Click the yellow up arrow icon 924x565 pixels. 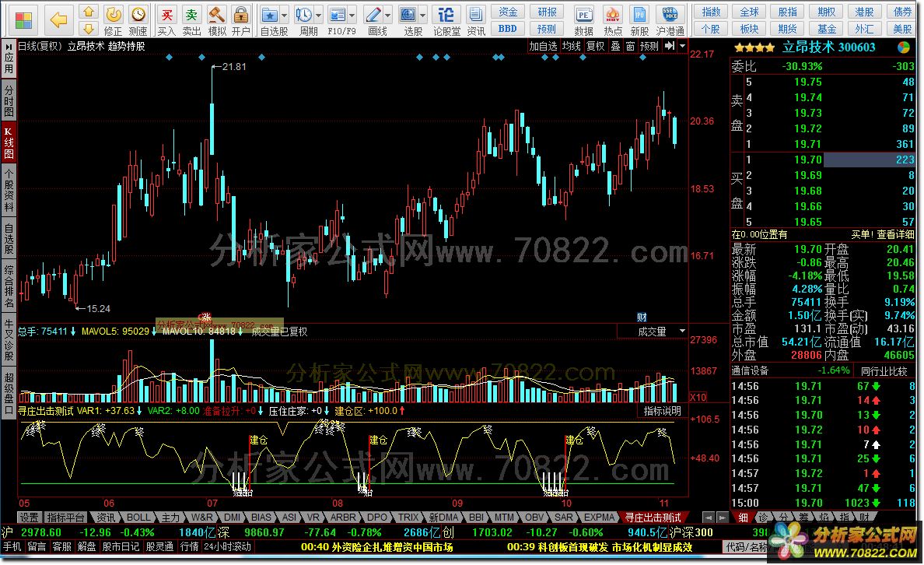tap(89, 12)
